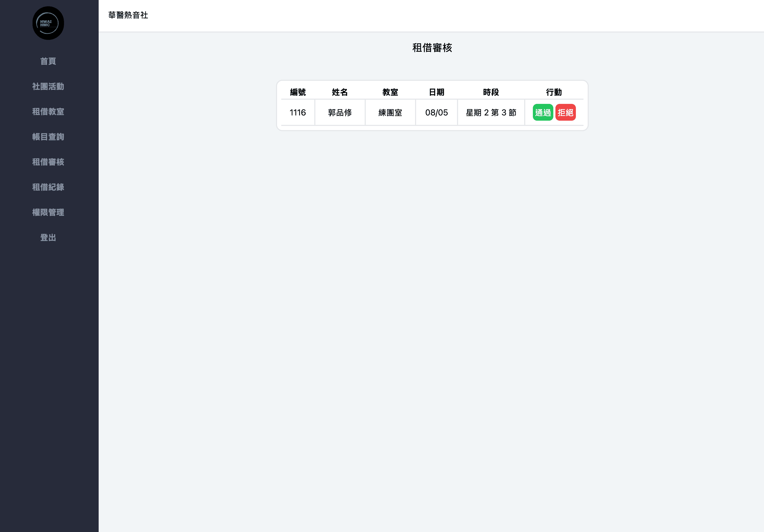Image resolution: width=764 pixels, height=532 pixels.
Task: Select 租借審核 in the sidebar
Action: pyautogui.click(x=48, y=162)
